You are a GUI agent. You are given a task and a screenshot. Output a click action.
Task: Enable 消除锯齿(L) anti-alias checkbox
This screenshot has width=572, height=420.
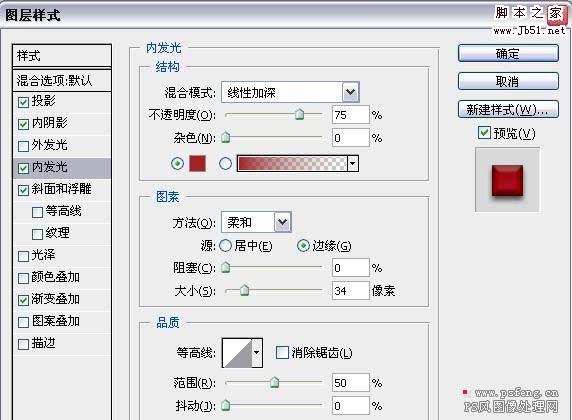(x=282, y=352)
